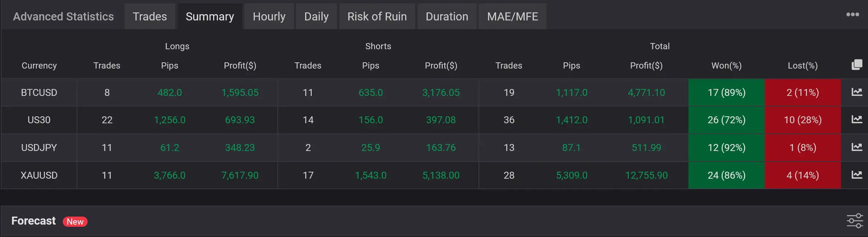The height and width of the screenshot is (237, 868).
Task: Click USDJPY longs profit 348.23
Action: coord(240,147)
